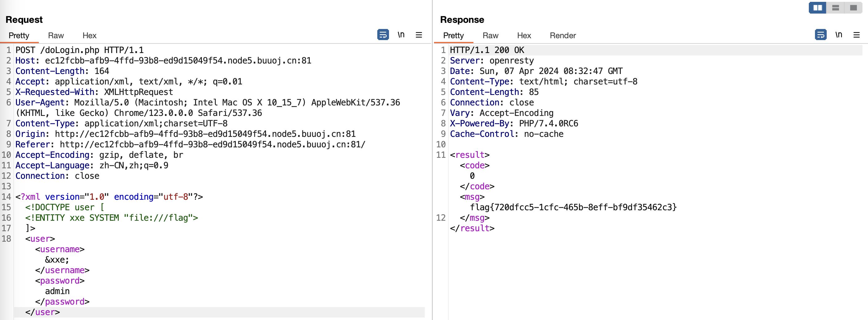Image resolution: width=868 pixels, height=320 pixels.
Task: Click the opening <result> tag
Action: (470, 155)
